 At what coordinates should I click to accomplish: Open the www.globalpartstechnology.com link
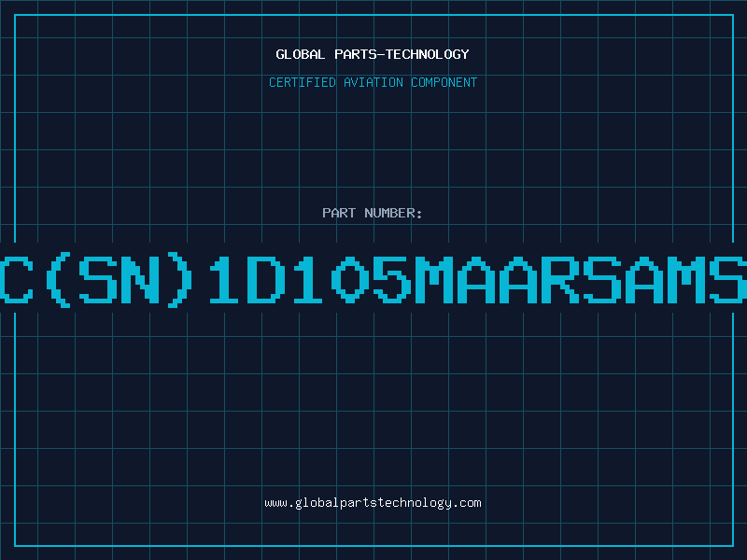coord(373,503)
